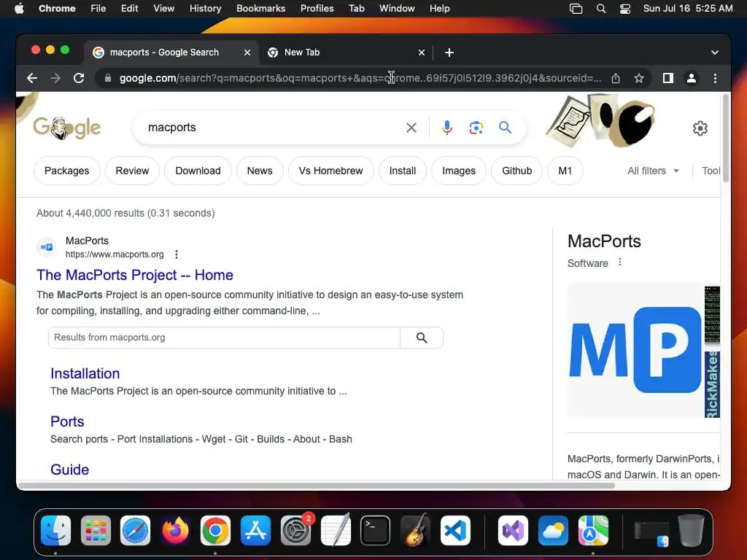Open the Profiles menu
The width and height of the screenshot is (747, 560).
[317, 9]
